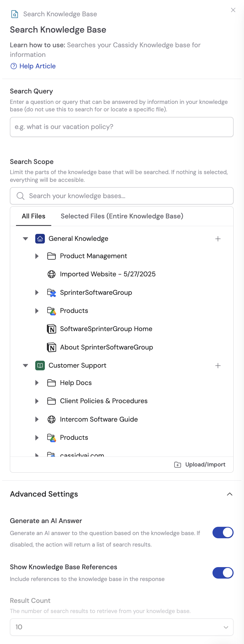Click the Search your knowledge bases field
This screenshot has height=644, width=244.
coord(122,196)
